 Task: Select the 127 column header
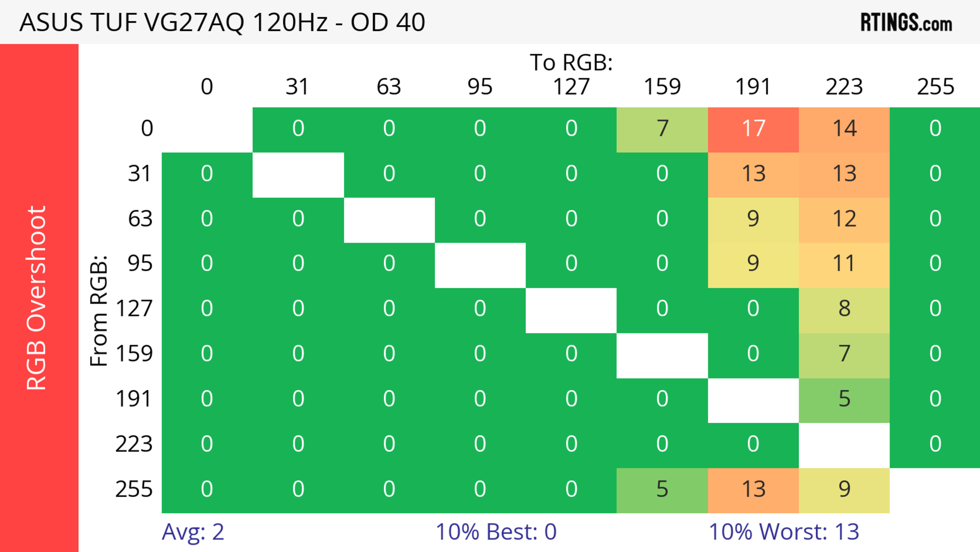tap(571, 87)
